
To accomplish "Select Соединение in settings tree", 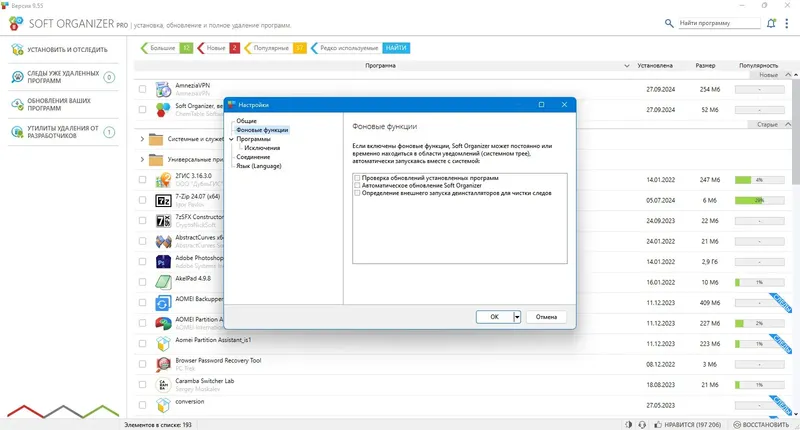I will pos(253,157).
